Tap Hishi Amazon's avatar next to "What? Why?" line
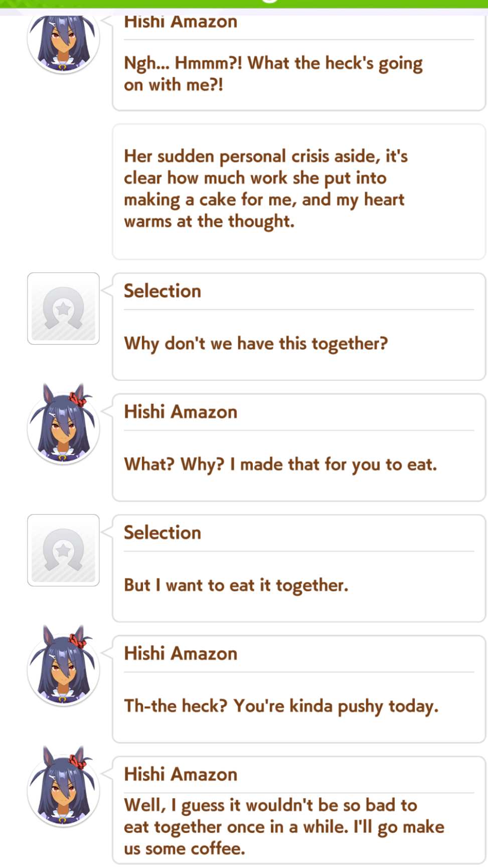The height and width of the screenshot is (868, 488). 63,424
